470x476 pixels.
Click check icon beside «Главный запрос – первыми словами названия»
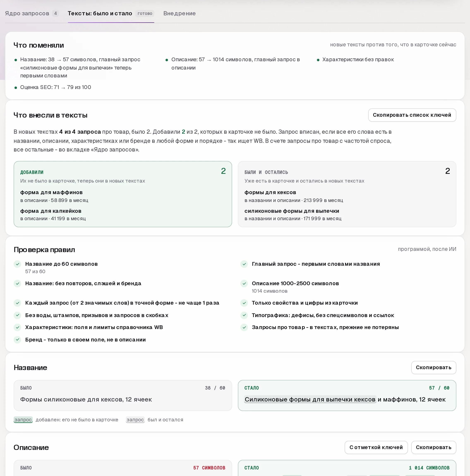pos(244,264)
